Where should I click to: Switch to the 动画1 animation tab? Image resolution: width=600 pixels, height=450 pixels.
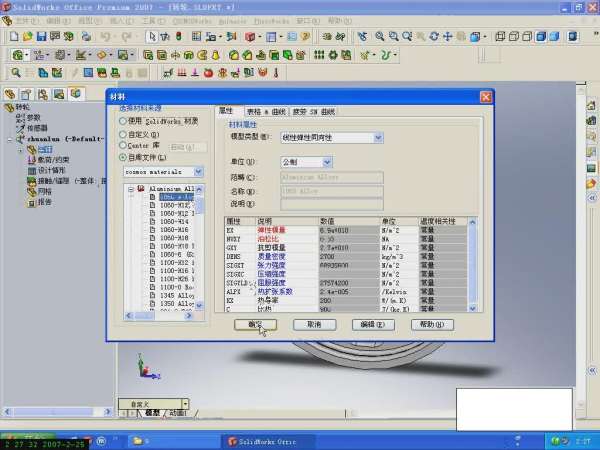coord(178,413)
